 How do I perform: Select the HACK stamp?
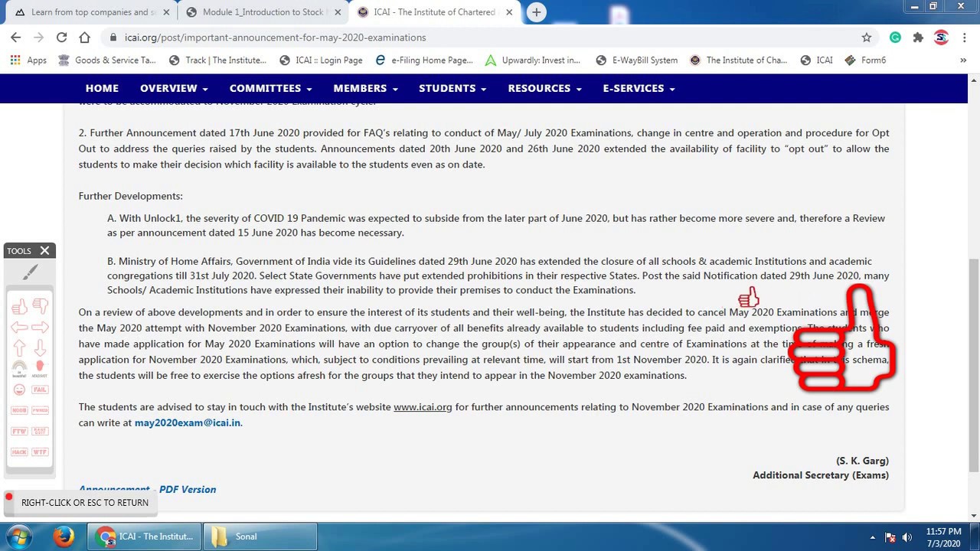[20, 452]
